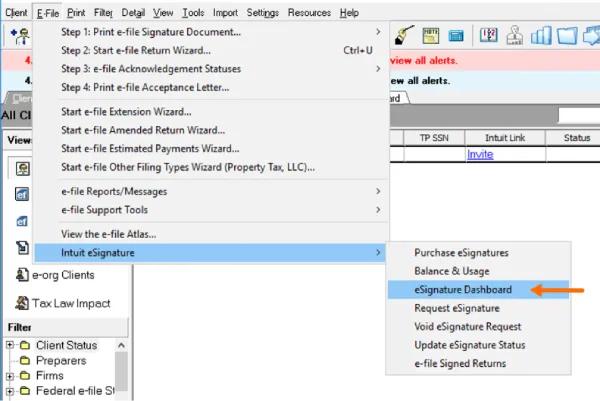This screenshot has width=600, height=401.
Task: Click the blue folder toolbar icon
Action: pos(567,36)
